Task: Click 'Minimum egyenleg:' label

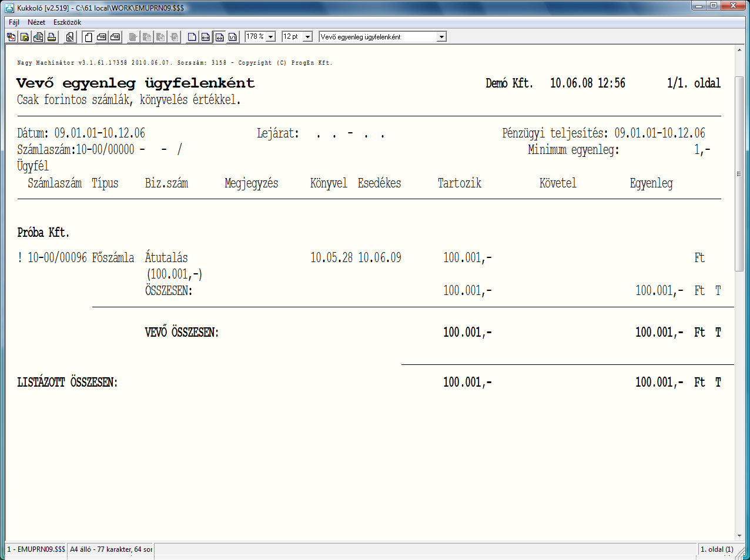Action: coord(574,150)
